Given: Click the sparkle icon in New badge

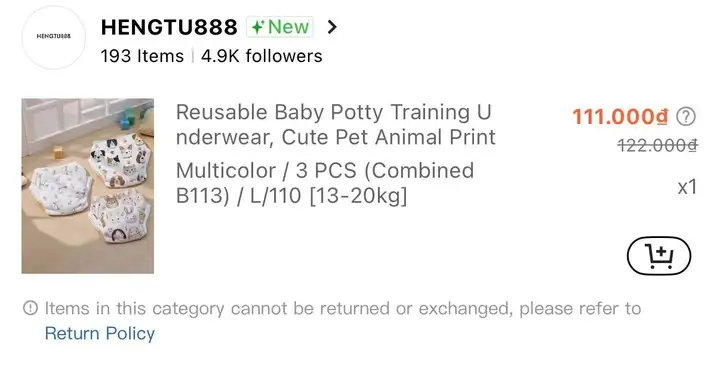Looking at the screenshot, I should (258, 27).
